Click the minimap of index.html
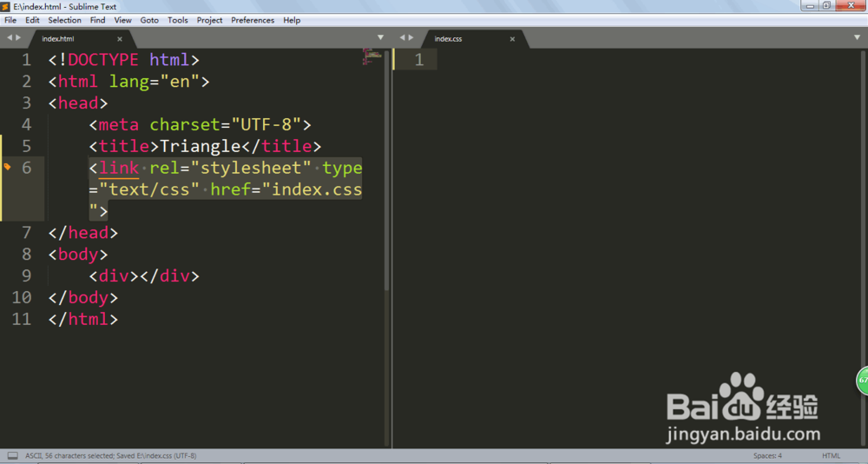Screen dimensions: 868x464 click(372, 56)
